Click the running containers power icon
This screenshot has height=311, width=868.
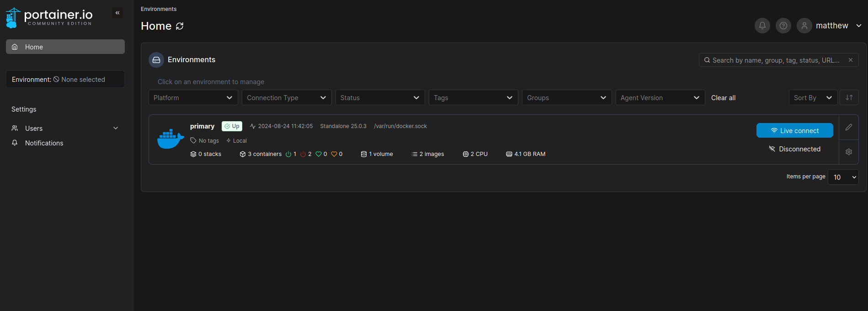tap(288, 154)
